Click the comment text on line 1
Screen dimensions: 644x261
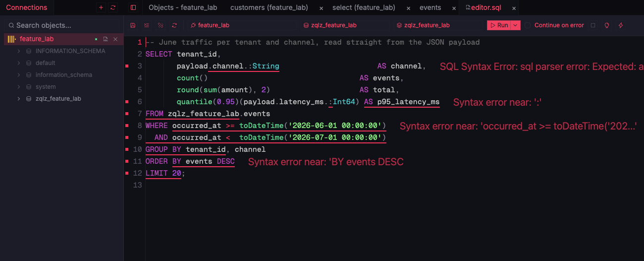pyautogui.click(x=313, y=42)
